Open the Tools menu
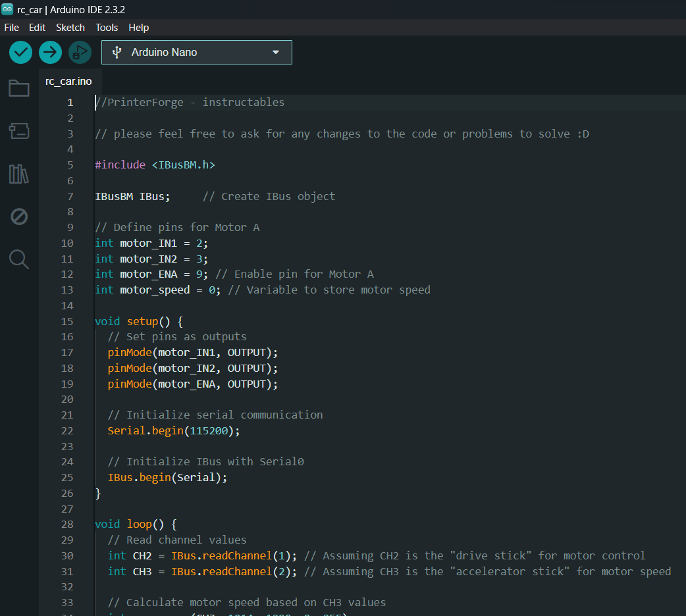 pyautogui.click(x=107, y=28)
